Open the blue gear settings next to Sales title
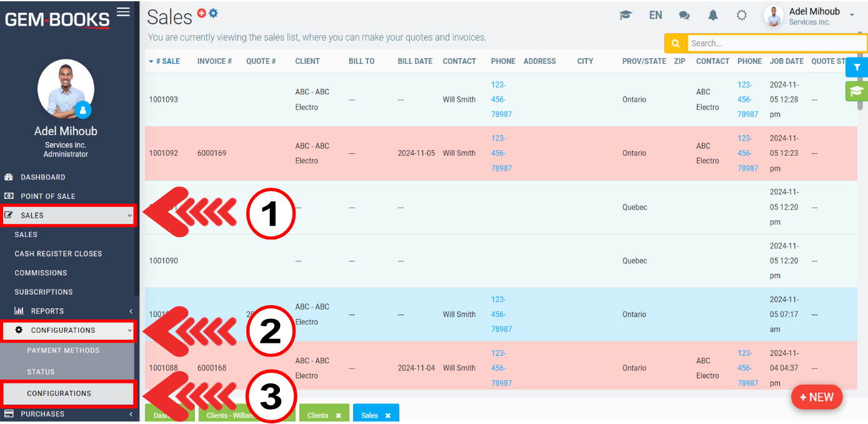 213,13
